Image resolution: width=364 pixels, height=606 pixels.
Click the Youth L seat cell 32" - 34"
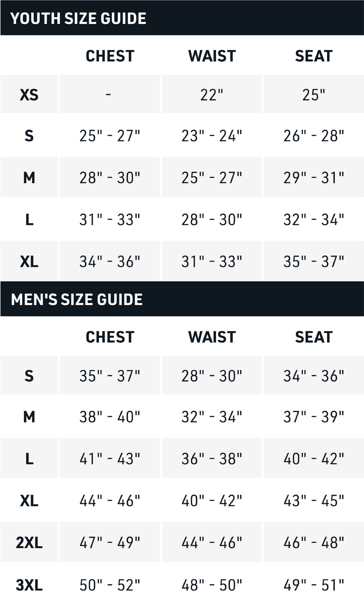(x=314, y=219)
